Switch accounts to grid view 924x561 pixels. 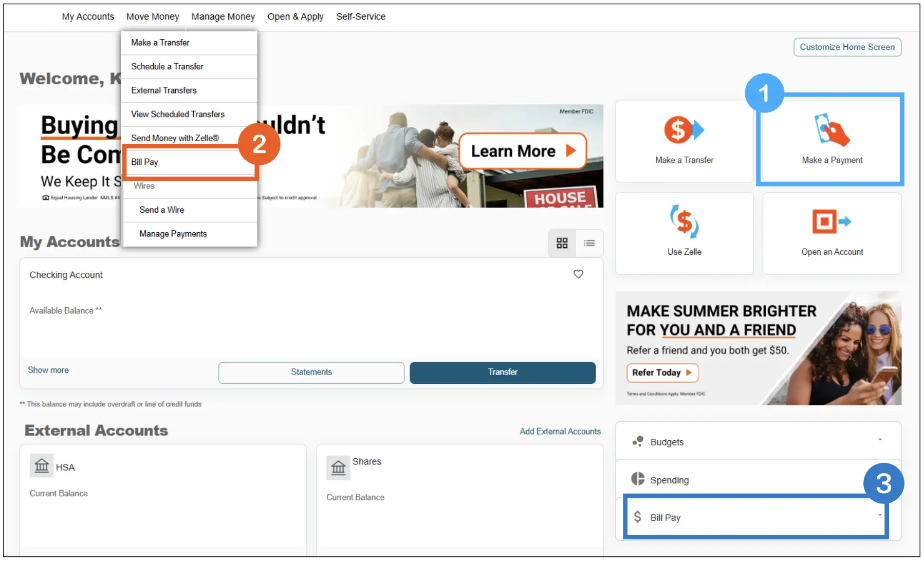(561, 243)
